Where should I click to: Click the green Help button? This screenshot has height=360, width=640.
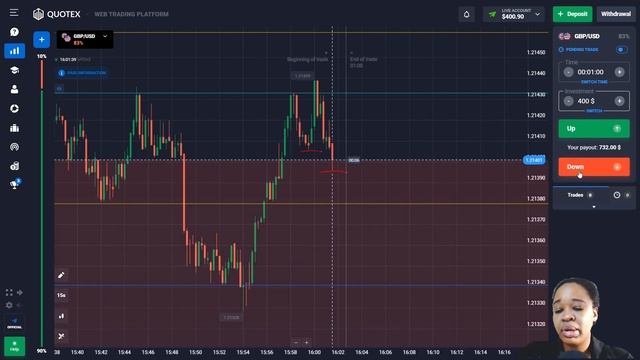coord(14,346)
